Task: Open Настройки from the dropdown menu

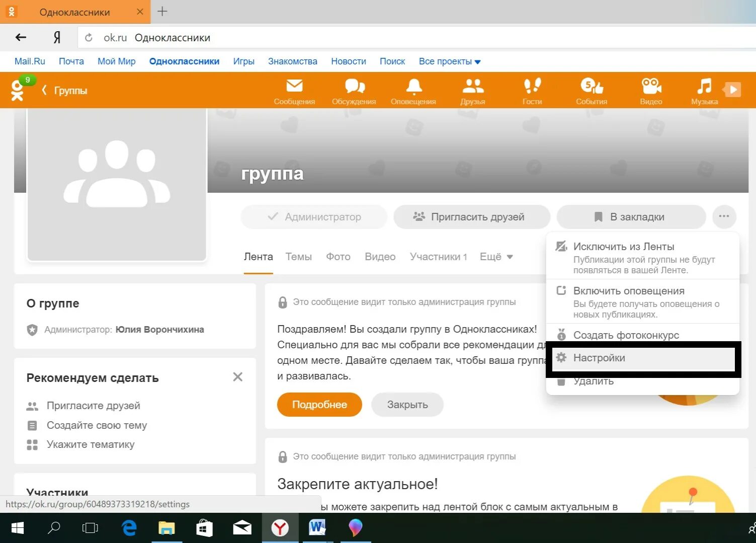Action: [x=643, y=358]
